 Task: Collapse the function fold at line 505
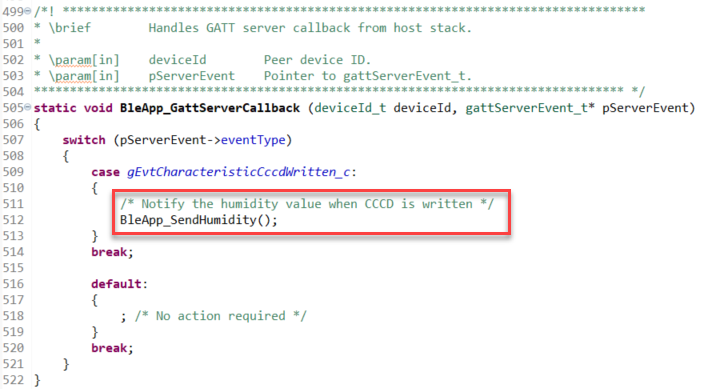pyautogui.click(x=28, y=107)
